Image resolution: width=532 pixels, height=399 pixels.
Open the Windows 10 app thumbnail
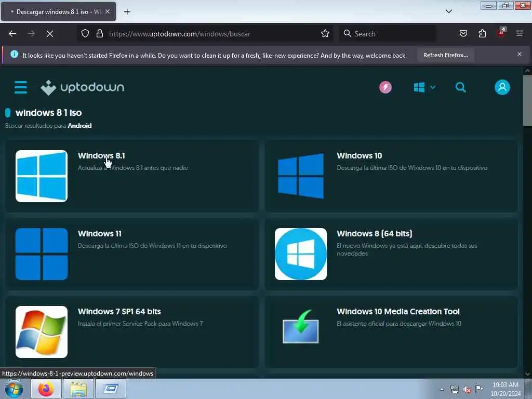tap(301, 176)
